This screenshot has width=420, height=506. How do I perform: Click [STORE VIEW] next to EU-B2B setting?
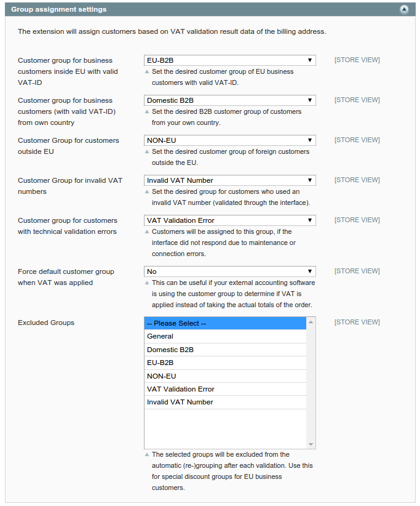click(357, 60)
